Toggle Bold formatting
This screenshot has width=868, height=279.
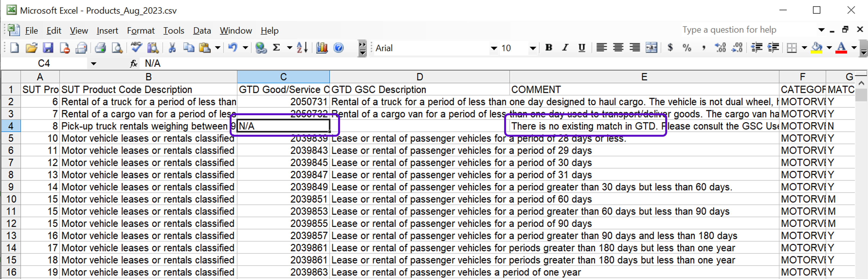549,48
